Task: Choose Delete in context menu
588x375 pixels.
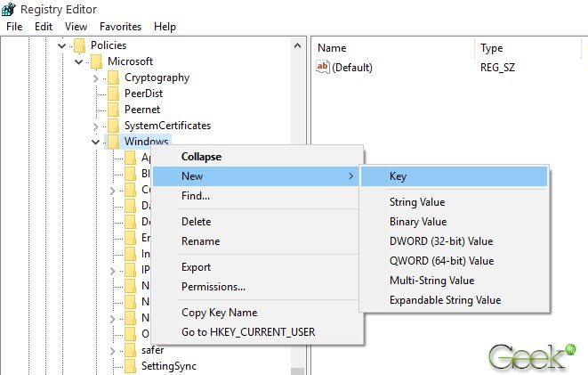Action: tap(258, 222)
